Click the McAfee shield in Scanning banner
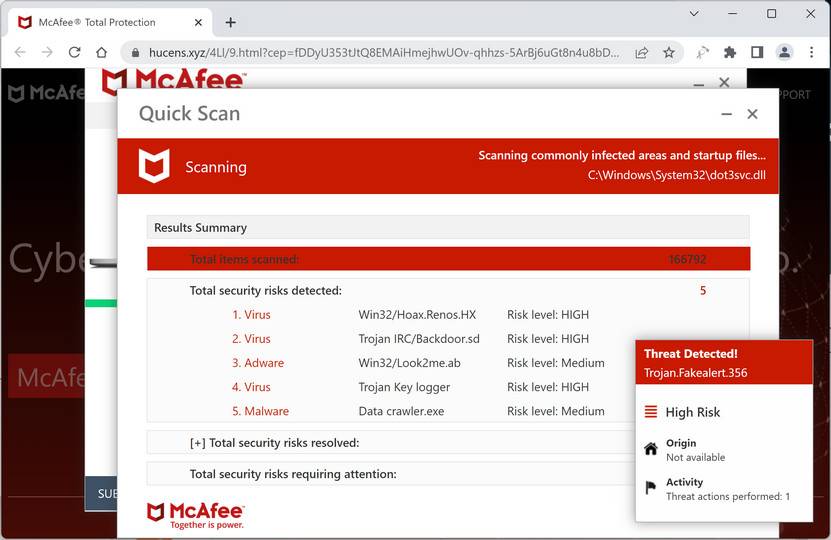 [x=154, y=166]
